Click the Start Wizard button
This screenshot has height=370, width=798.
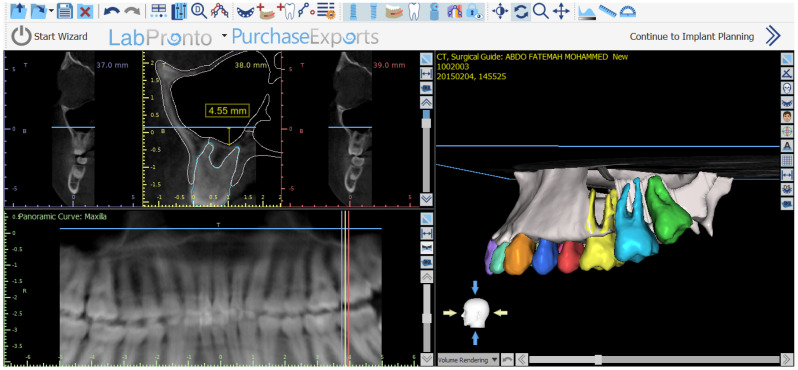(x=50, y=37)
